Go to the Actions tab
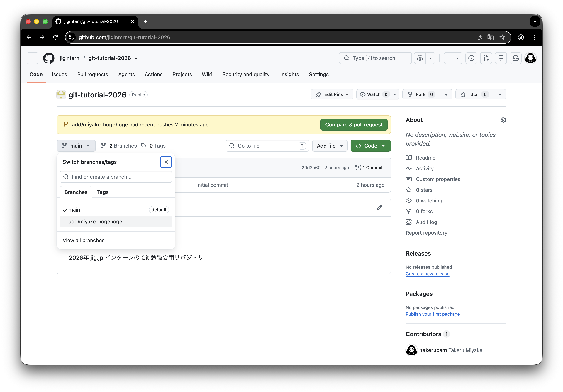This screenshot has width=563, height=392. point(153,75)
